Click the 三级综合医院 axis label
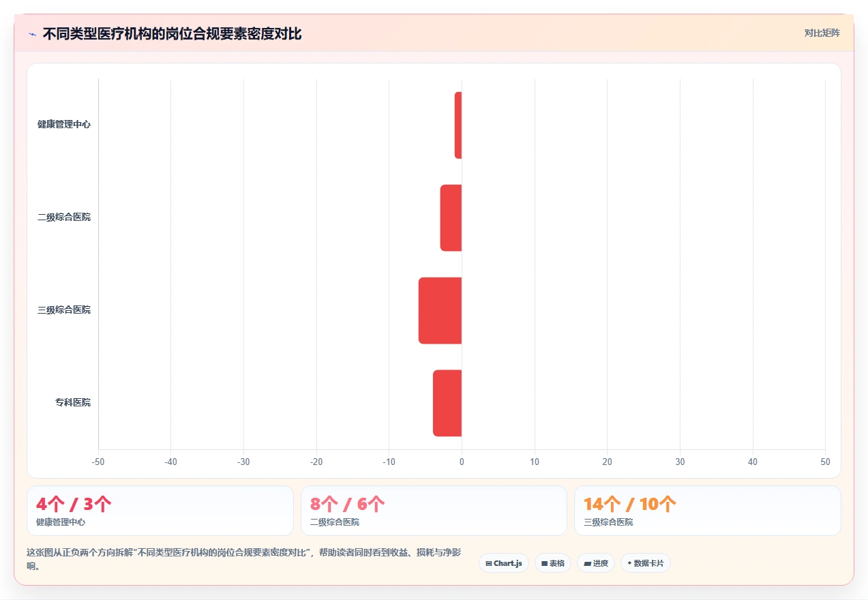The height and width of the screenshot is (600, 868). coord(64,310)
